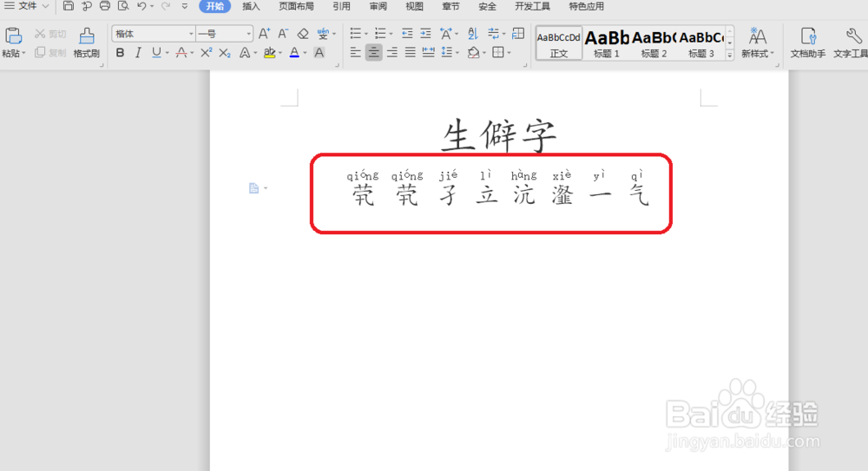
Task: Toggle Strikethrough formatting
Action: point(181,53)
